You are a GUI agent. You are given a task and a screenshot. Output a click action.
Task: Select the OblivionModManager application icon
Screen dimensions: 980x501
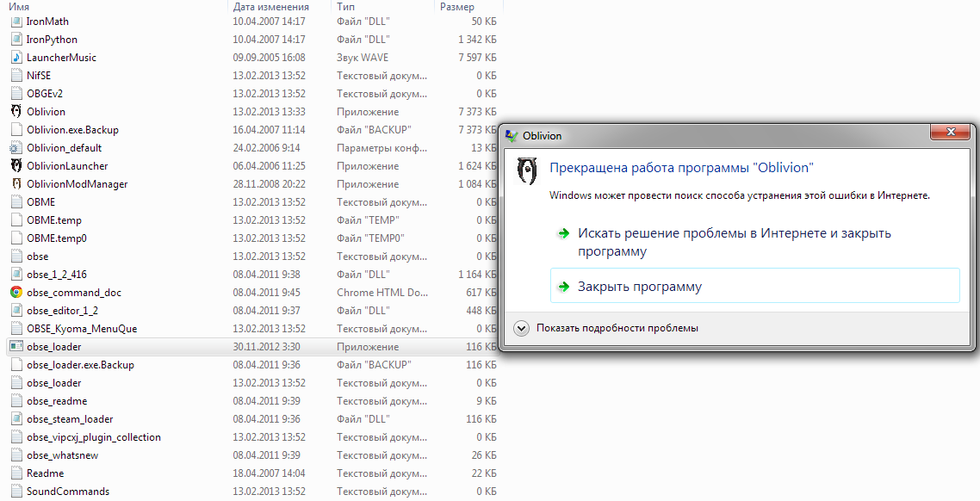(x=16, y=183)
